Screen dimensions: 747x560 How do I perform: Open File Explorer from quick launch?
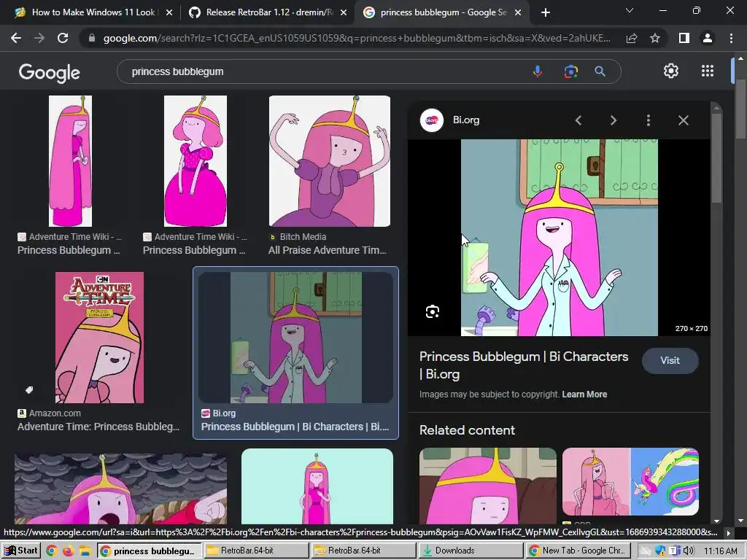point(85,551)
